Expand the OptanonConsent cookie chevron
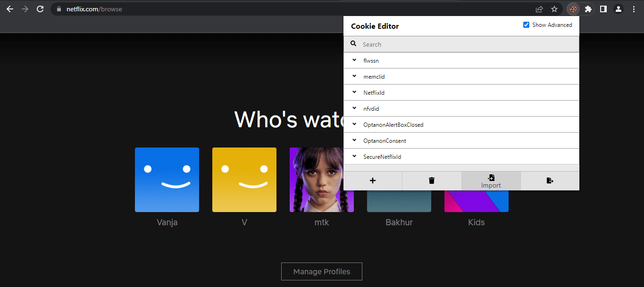The image size is (644, 287). click(354, 140)
